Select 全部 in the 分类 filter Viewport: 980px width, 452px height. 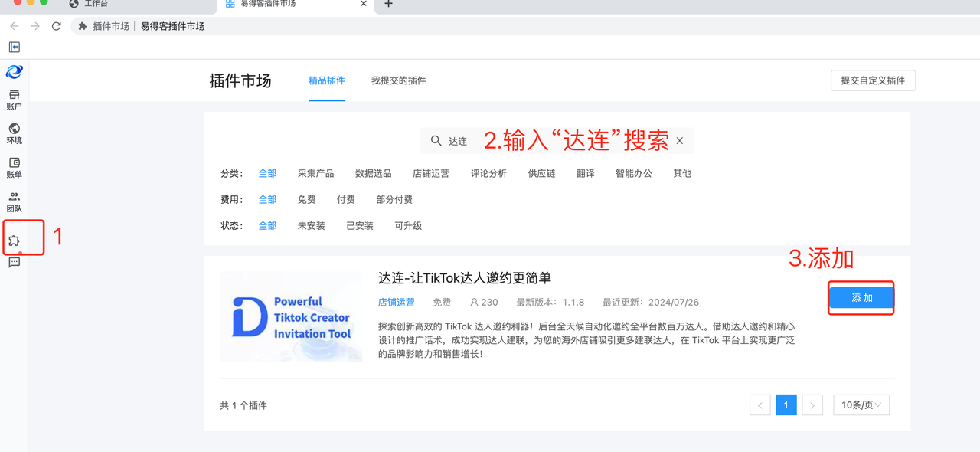pos(267,174)
